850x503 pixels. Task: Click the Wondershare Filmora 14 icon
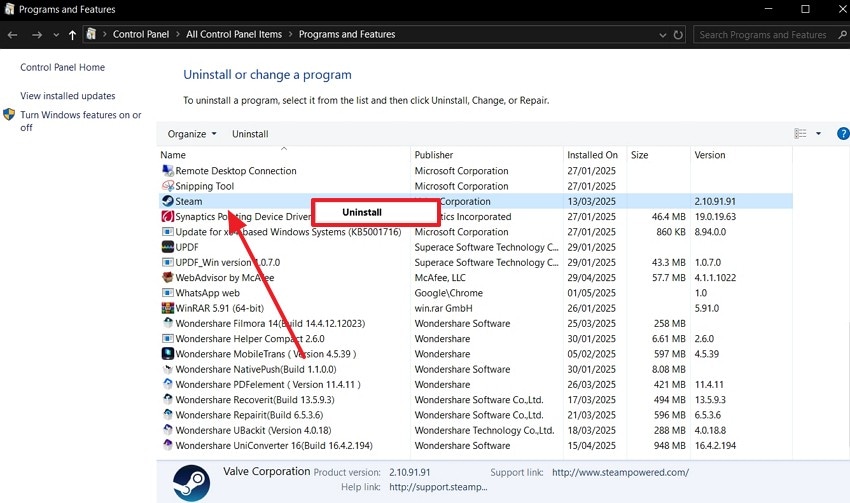point(168,323)
